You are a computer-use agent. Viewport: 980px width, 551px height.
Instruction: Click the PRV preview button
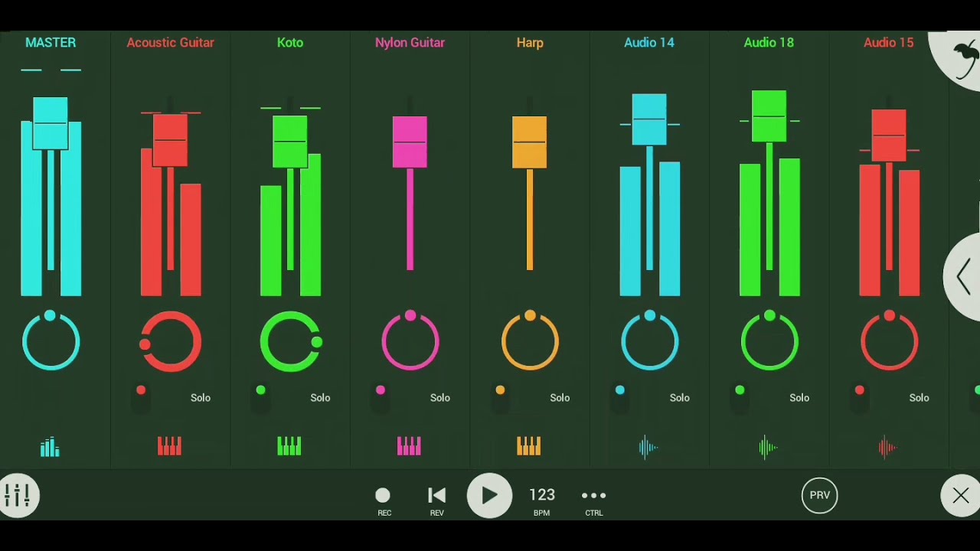(819, 495)
